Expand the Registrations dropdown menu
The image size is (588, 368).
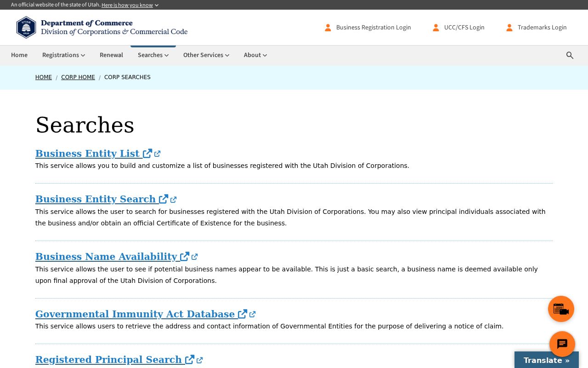point(63,55)
